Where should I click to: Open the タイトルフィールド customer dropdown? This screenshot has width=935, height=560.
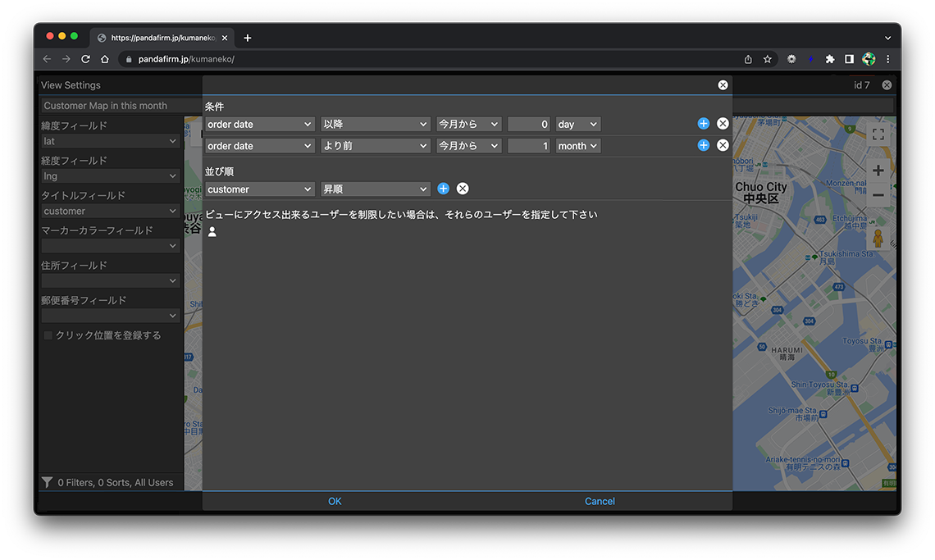pyautogui.click(x=111, y=211)
